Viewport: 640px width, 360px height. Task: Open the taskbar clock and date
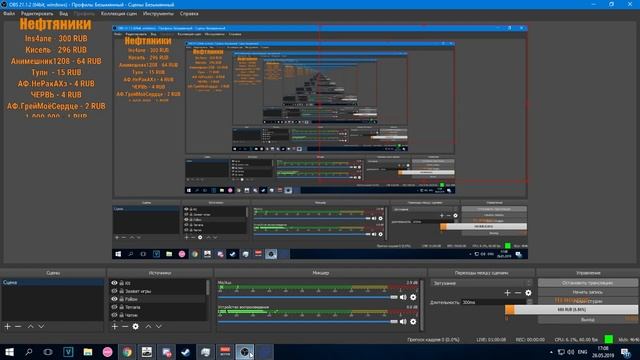pyautogui.click(x=603, y=352)
